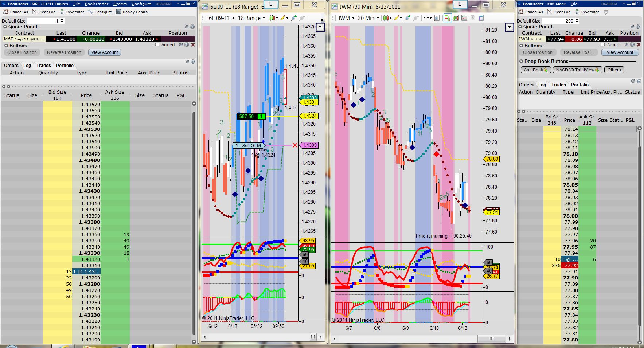Click Clear Log in the IWM BookTrader toolbar

coord(559,12)
